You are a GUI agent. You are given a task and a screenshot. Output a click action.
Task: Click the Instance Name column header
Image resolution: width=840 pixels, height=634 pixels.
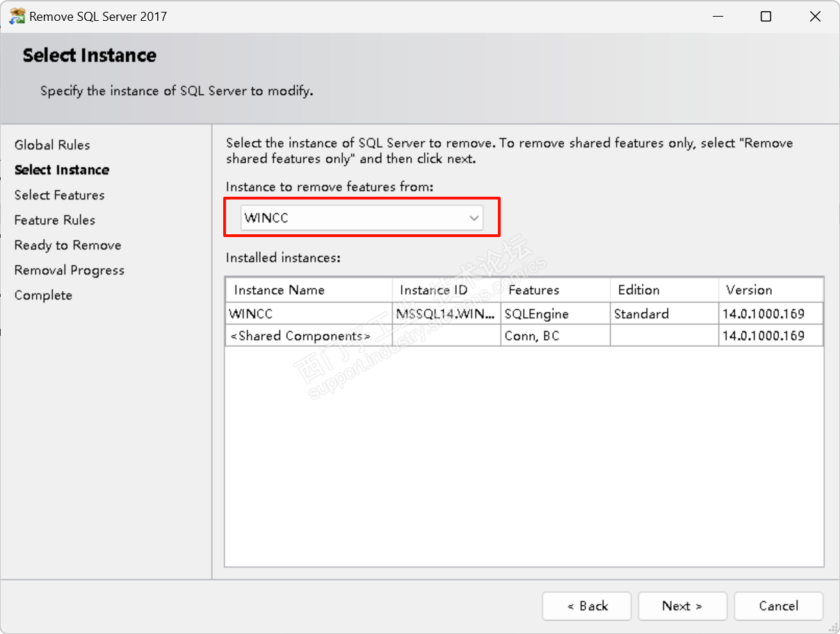tap(309, 290)
